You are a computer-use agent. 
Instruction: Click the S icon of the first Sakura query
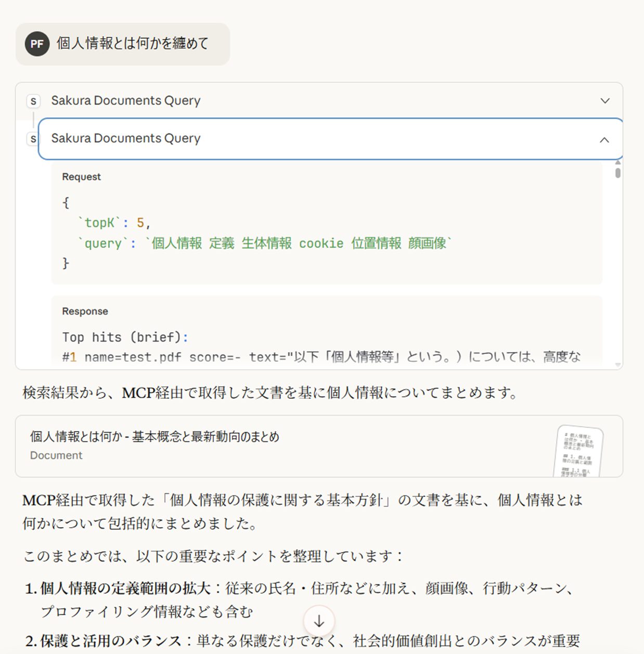33,101
